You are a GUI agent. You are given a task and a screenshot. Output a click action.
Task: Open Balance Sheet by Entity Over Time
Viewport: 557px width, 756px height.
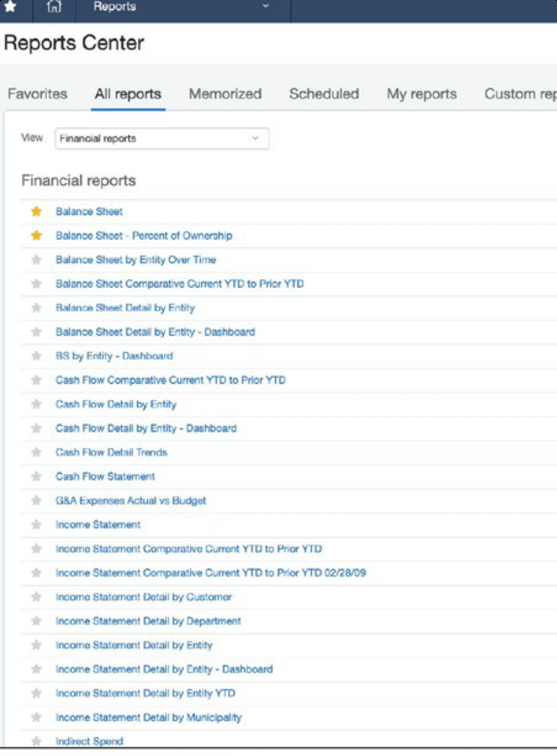pyautogui.click(x=136, y=259)
